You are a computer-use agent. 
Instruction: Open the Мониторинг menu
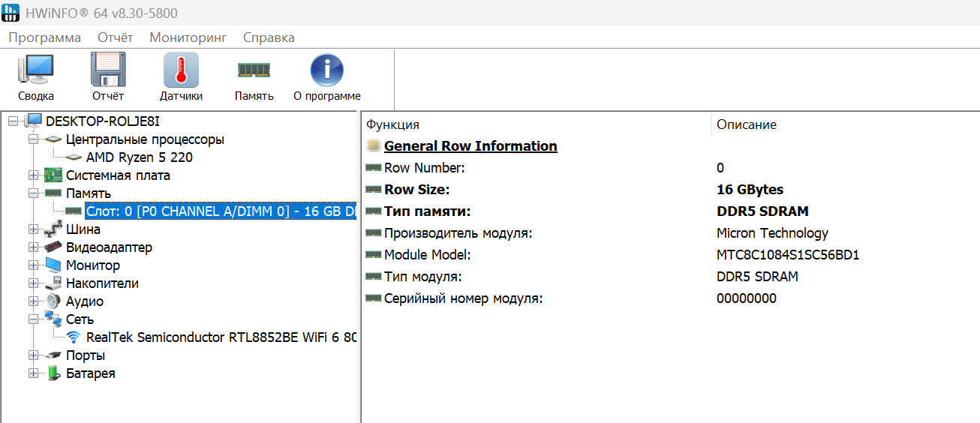(188, 37)
